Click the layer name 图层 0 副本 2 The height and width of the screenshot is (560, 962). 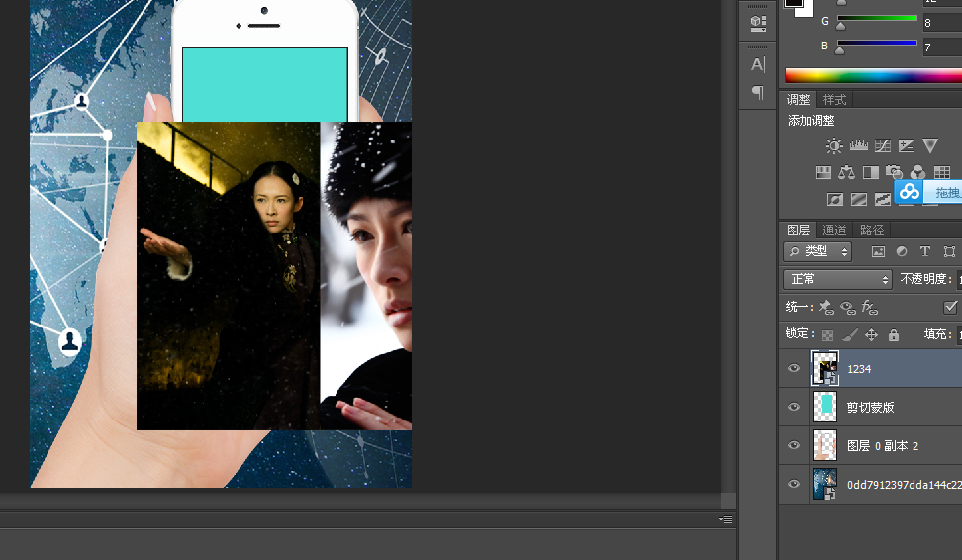point(883,446)
